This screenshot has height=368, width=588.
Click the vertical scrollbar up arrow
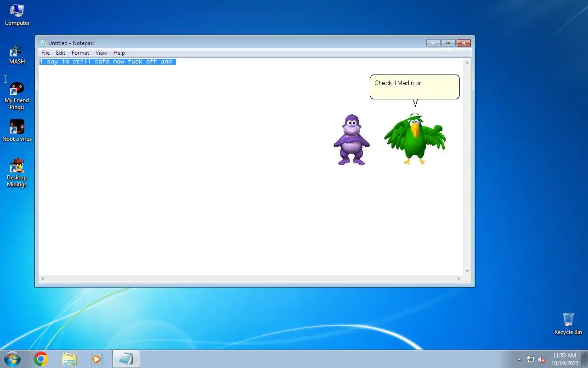click(x=467, y=62)
